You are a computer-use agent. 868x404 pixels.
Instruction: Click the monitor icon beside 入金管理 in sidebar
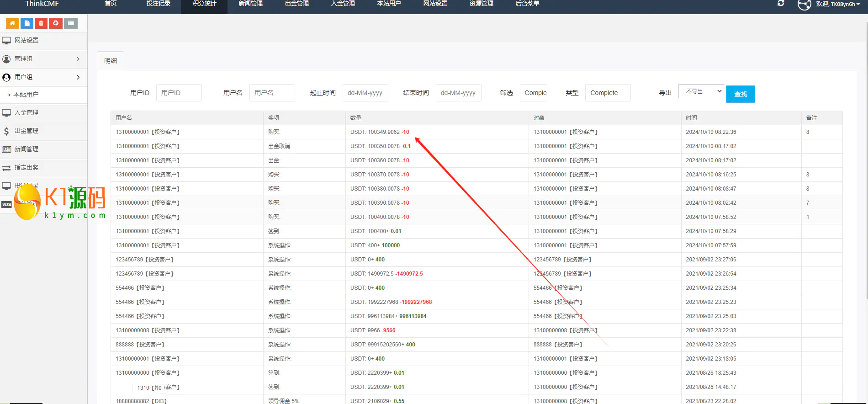click(x=6, y=112)
